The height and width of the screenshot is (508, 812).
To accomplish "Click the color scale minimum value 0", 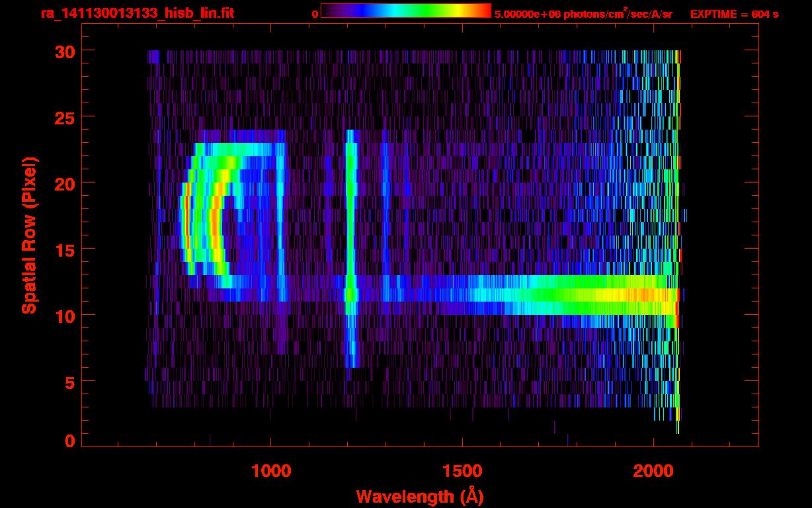I will point(315,14).
